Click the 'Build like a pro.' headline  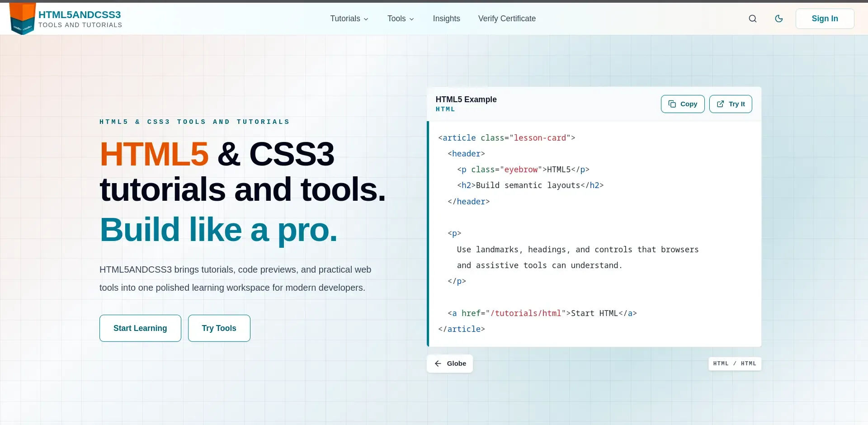[x=218, y=230]
